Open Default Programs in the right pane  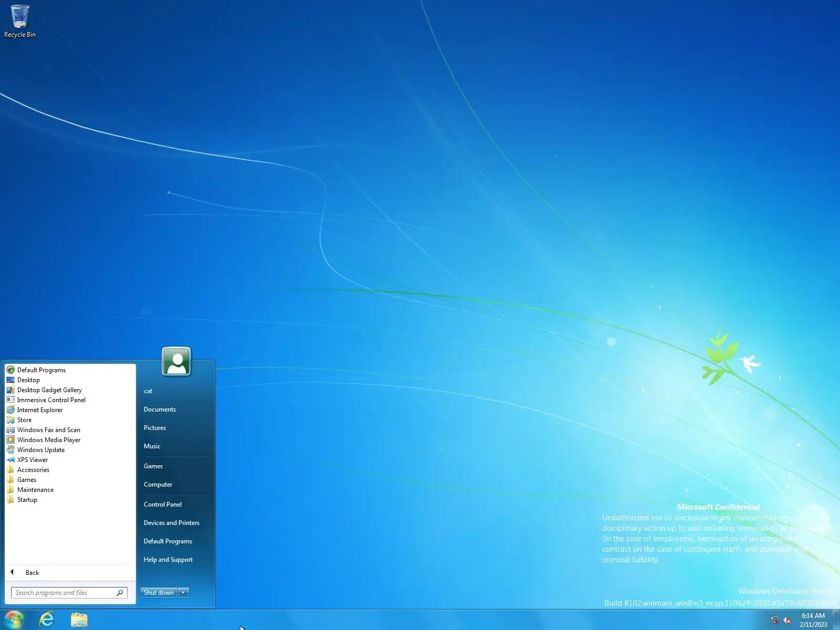(x=168, y=541)
